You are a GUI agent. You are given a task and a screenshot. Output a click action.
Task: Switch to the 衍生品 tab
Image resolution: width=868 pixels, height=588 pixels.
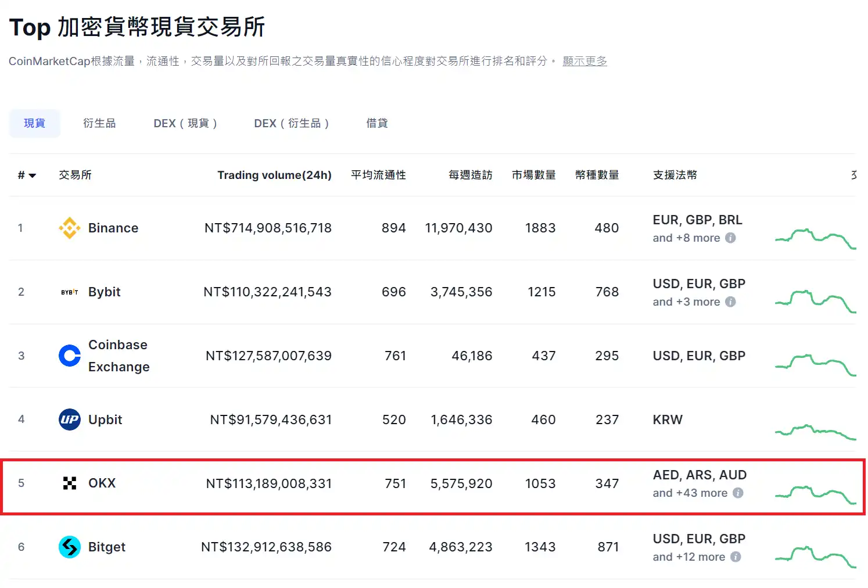(99, 123)
